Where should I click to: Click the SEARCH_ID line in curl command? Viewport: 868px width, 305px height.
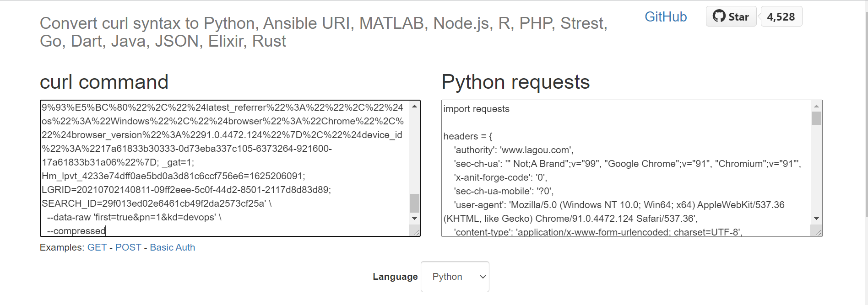click(157, 203)
